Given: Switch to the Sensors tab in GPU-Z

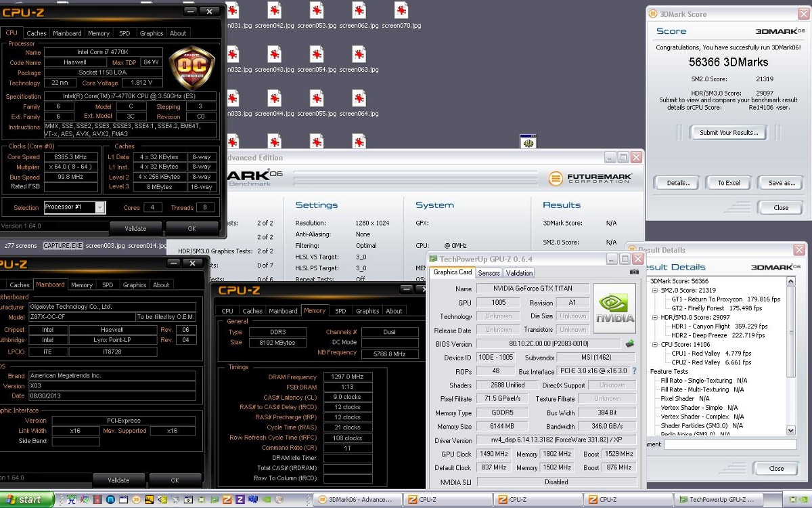Looking at the screenshot, I should coord(489,273).
